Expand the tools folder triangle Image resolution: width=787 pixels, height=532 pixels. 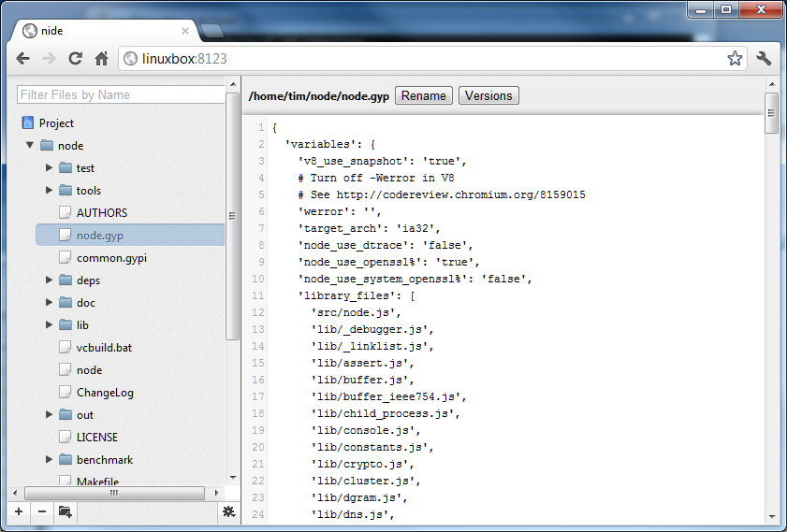tap(49, 190)
